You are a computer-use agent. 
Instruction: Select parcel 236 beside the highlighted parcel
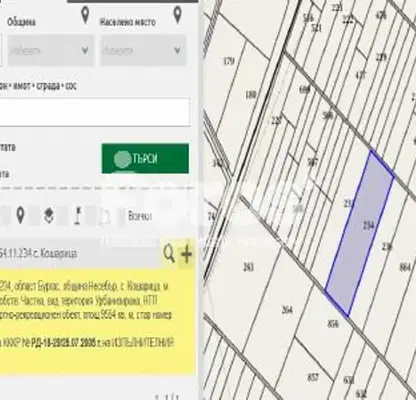point(387,247)
